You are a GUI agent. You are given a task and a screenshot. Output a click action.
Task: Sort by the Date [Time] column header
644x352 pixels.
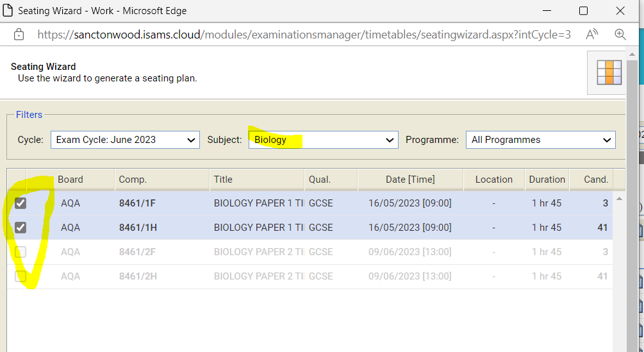point(410,180)
